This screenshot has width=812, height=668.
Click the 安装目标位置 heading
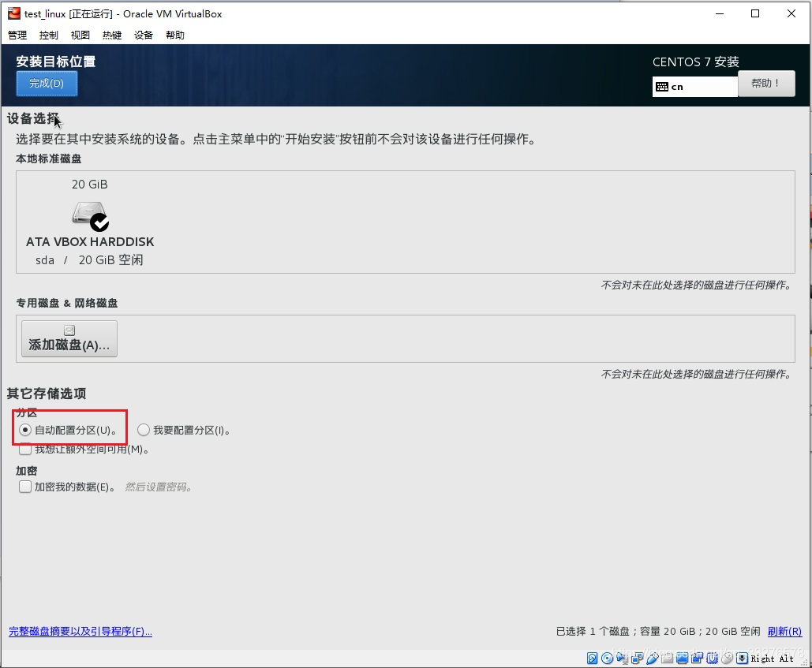(56, 62)
